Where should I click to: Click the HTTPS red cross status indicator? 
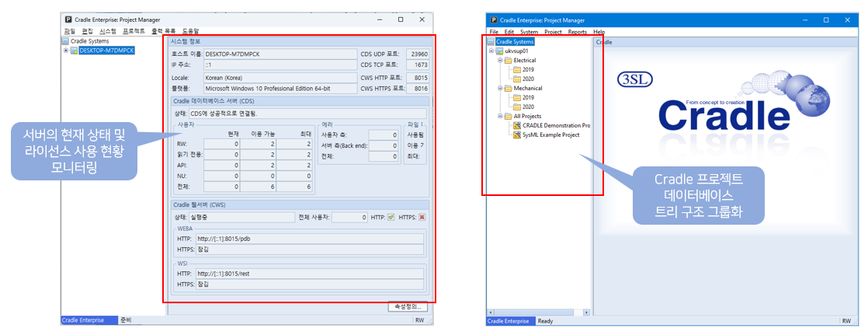click(422, 217)
